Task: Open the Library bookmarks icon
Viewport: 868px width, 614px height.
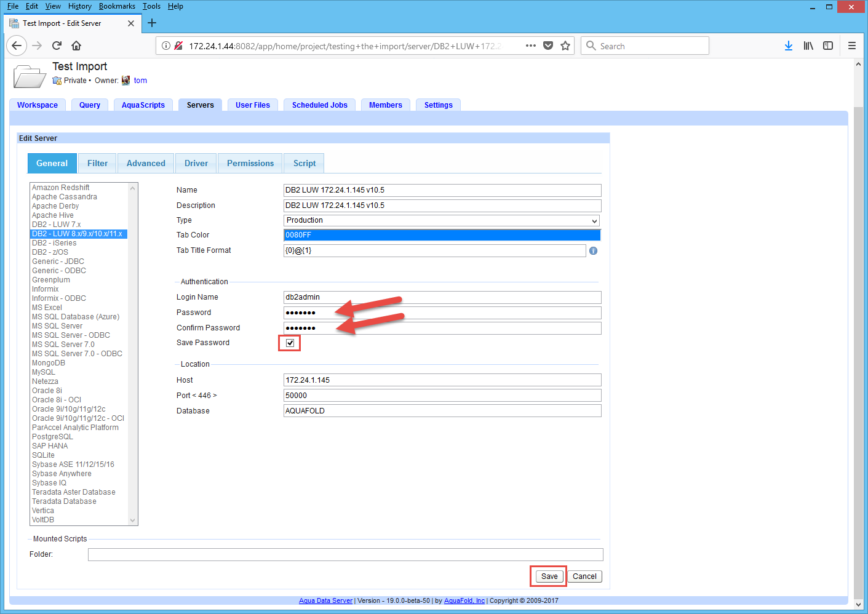Action: coord(808,46)
